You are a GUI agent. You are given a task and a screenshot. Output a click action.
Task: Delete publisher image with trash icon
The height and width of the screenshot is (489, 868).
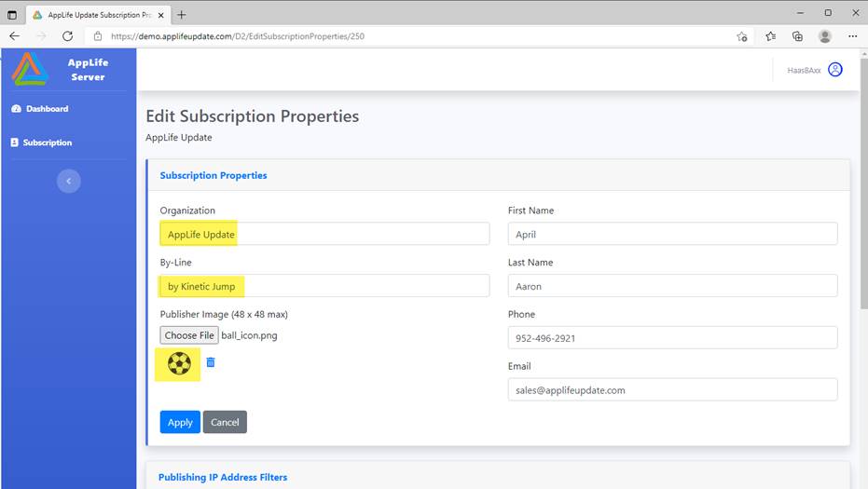click(x=211, y=362)
